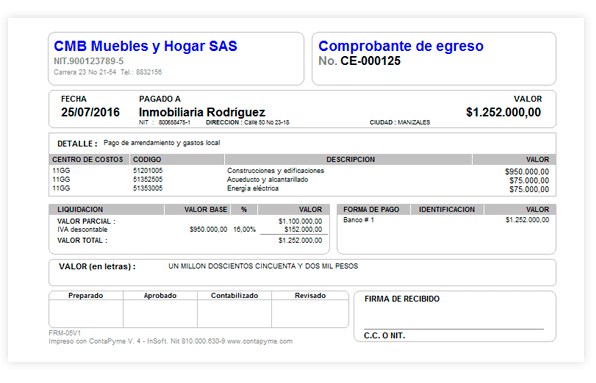Click CIUDAD : MANIZALES text
Screen dimensions: 596x383
tap(399, 122)
